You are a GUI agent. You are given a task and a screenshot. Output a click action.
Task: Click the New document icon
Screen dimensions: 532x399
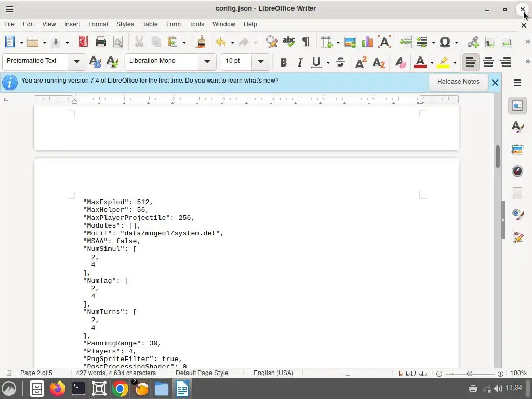click(10, 42)
